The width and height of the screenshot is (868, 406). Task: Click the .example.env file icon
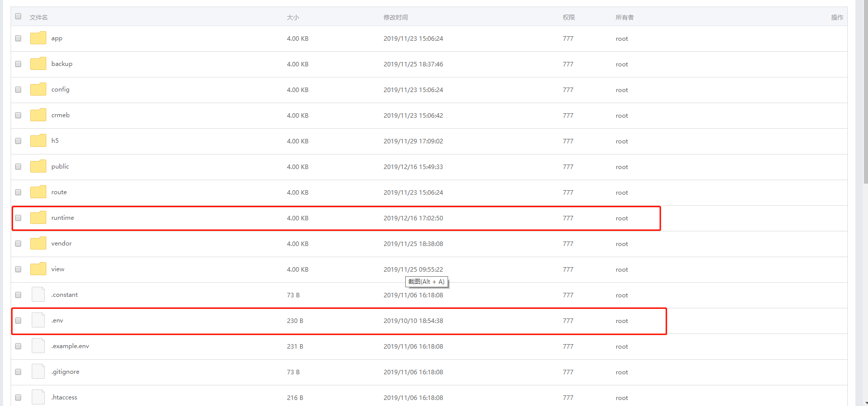[x=38, y=346]
